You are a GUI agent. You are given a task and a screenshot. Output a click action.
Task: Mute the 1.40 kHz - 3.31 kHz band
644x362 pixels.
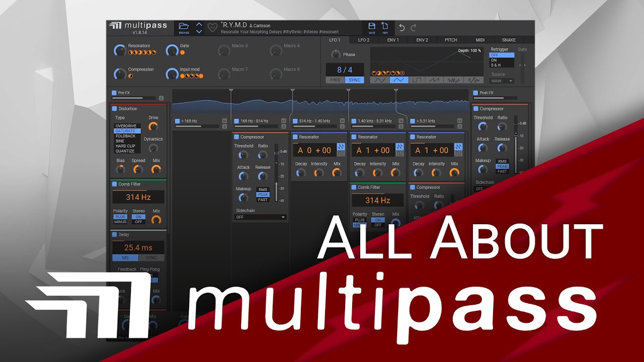point(401,121)
